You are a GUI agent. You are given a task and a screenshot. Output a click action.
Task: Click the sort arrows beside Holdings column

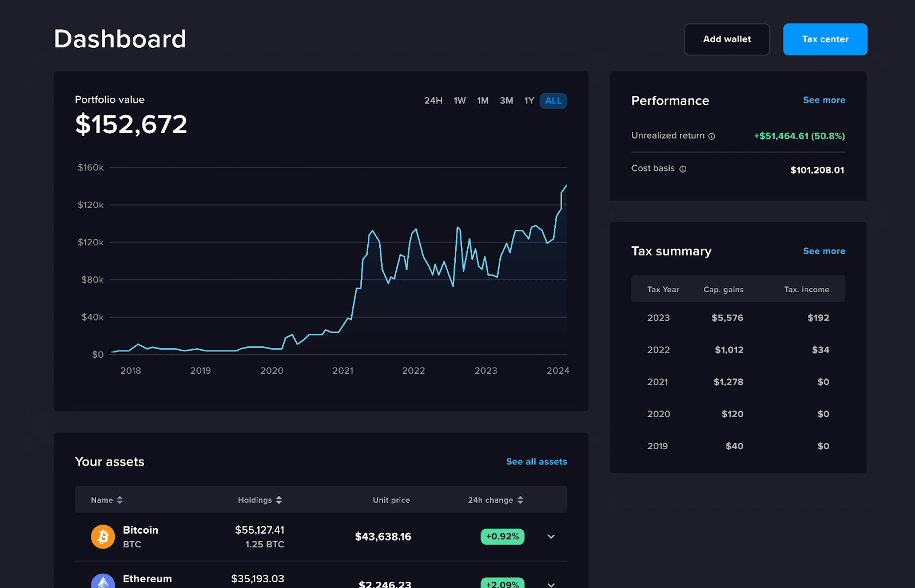(279, 499)
